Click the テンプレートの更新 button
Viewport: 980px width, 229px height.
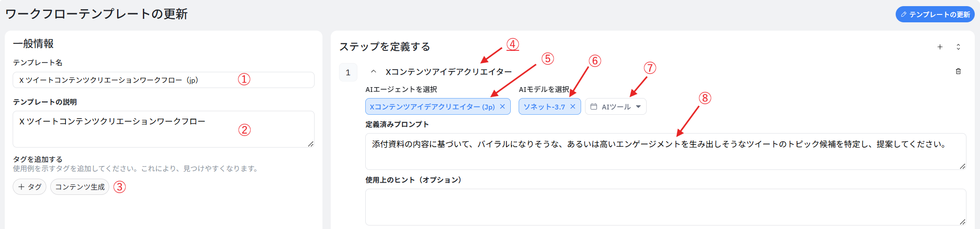(x=935, y=14)
